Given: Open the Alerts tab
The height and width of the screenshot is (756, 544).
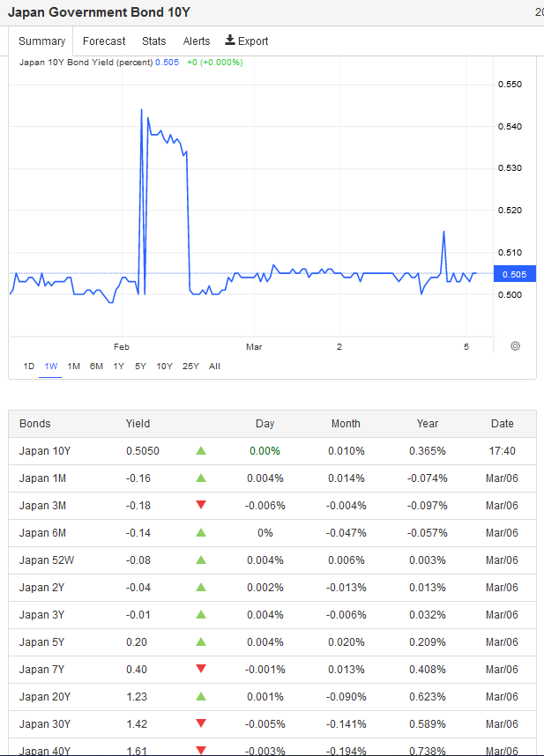Looking at the screenshot, I should (x=197, y=41).
